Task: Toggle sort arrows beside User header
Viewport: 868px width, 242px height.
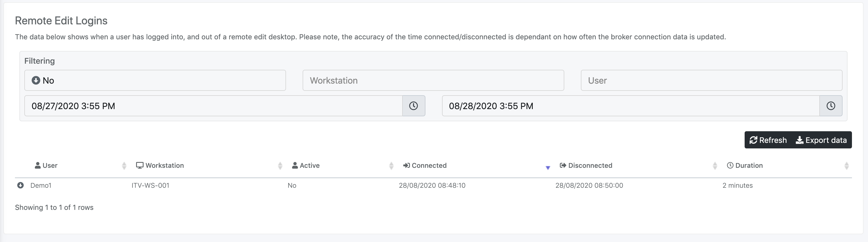Action: coord(124,166)
